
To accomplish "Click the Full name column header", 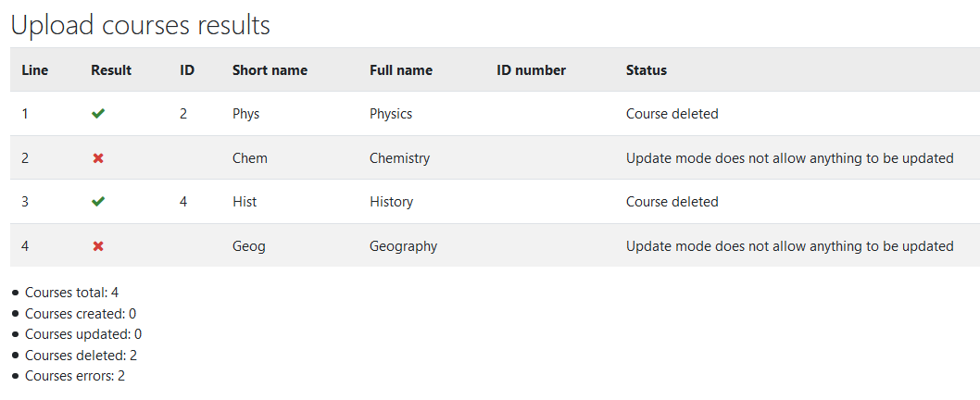I will (x=401, y=70).
